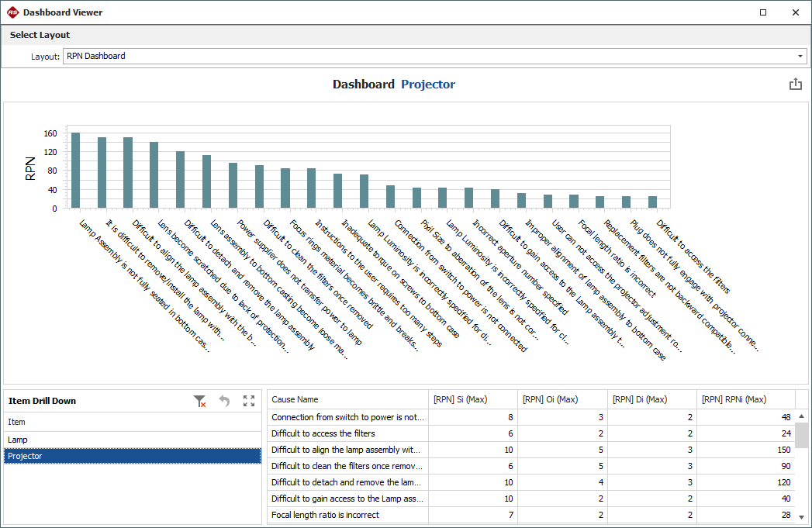Sort by the Cause Name column header

coord(347,399)
